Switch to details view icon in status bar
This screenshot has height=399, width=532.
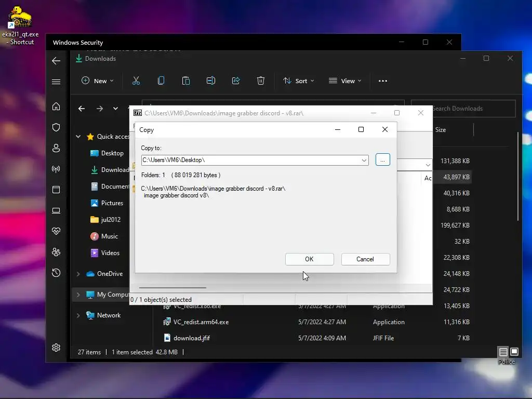tap(503, 352)
